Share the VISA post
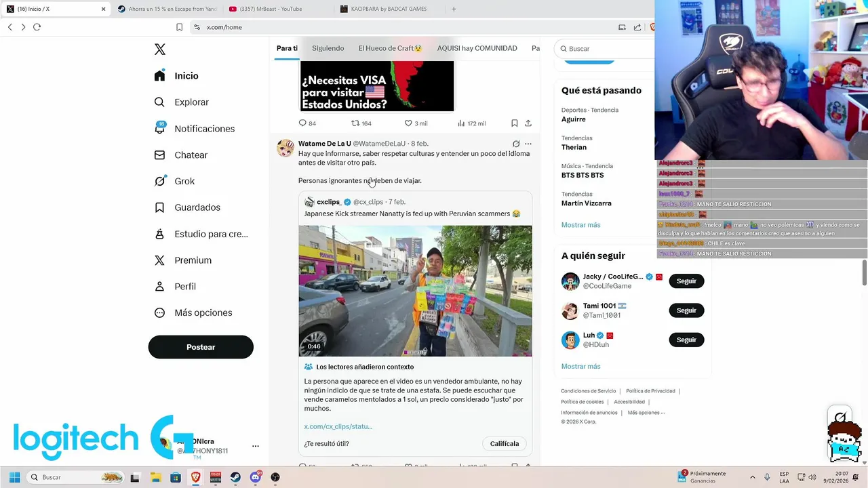The width and height of the screenshot is (868, 488). [528, 123]
